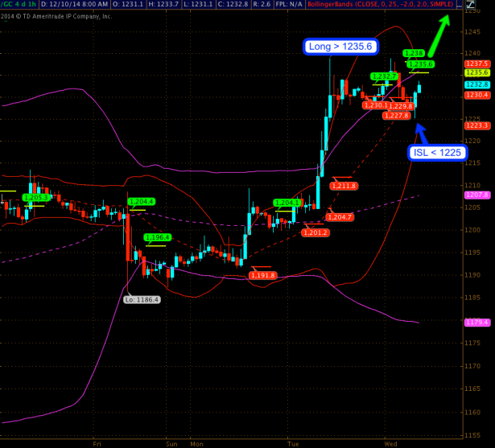The height and width of the screenshot is (448, 495).
Task: Click the 'Tue' date on time axis
Action: [292, 442]
